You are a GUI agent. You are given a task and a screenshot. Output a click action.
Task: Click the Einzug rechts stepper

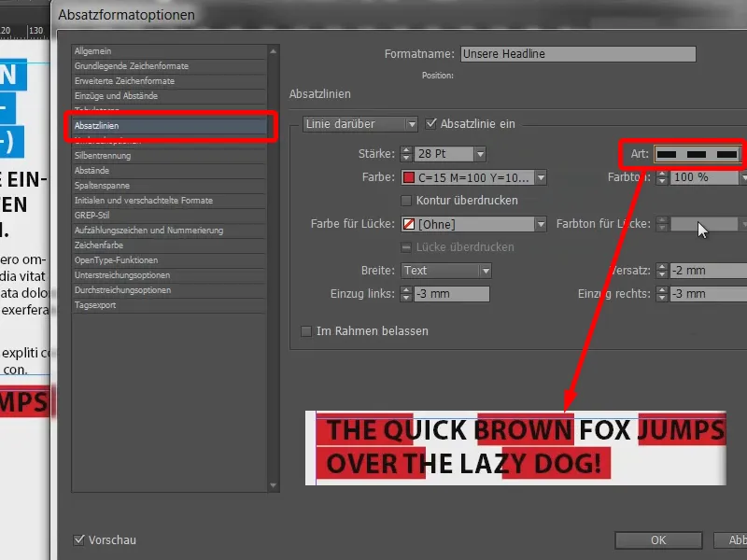662,294
